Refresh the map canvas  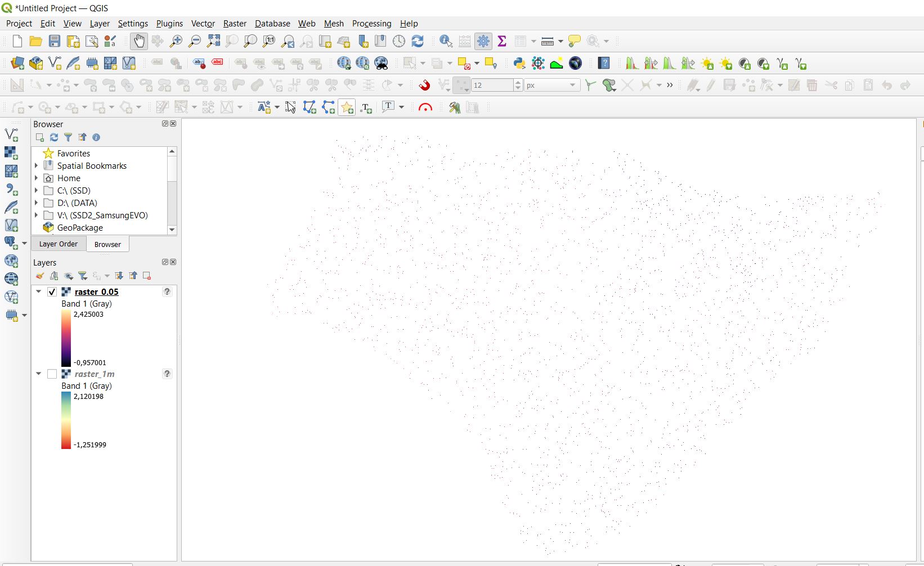(418, 41)
